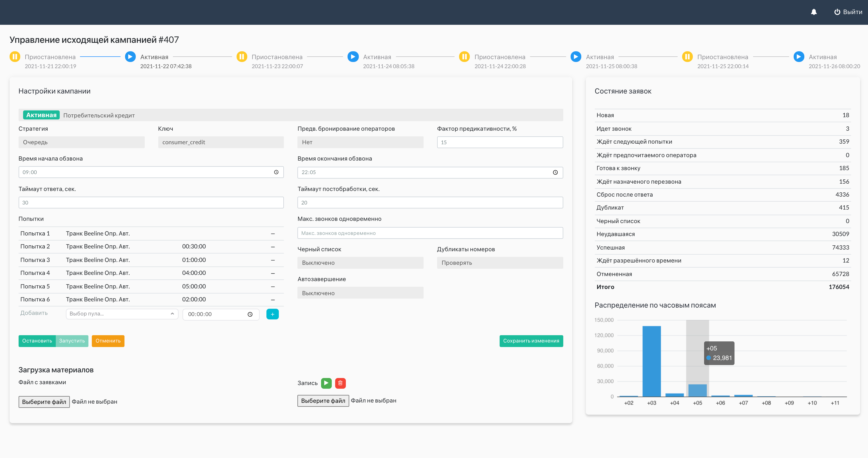
Task: Select the play icon dated 2021-11-26 08:00:20
Action: pos(799,56)
